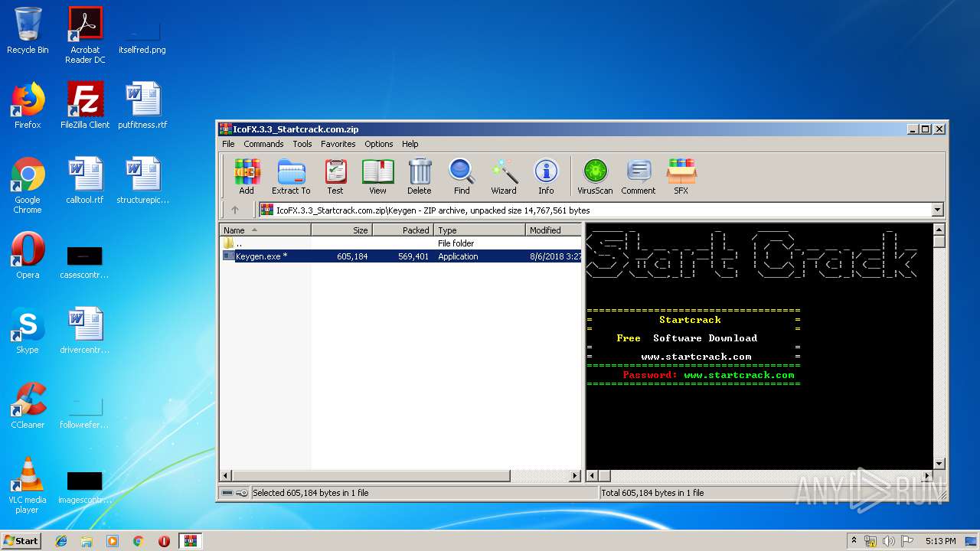Open the Wizard toolbar icon
This screenshot has height=551, width=980.
(x=504, y=177)
